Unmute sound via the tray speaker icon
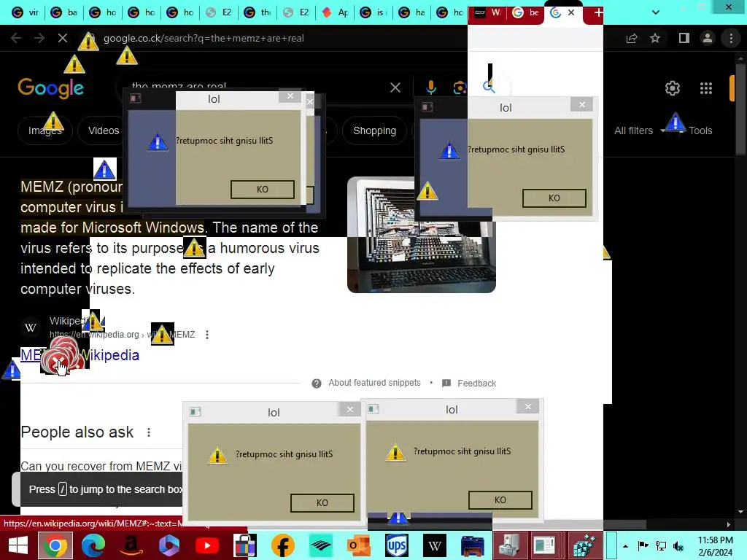This screenshot has width=747, height=560. click(x=678, y=546)
